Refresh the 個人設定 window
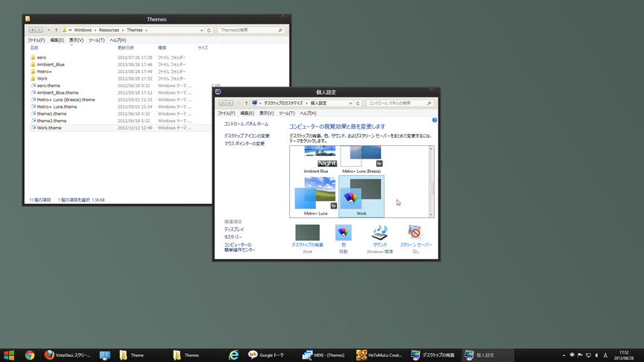Screen dimensions: 644x362 (x=358, y=103)
